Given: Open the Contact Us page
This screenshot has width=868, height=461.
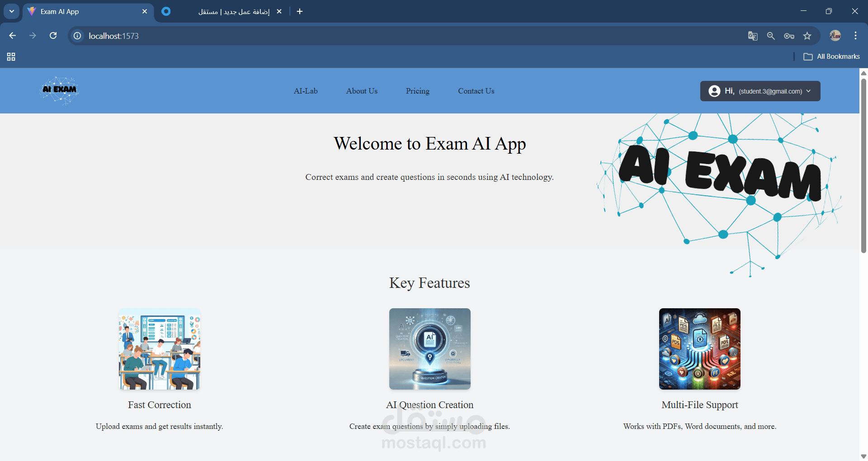Looking at the screenshot, I should (476, 91).
